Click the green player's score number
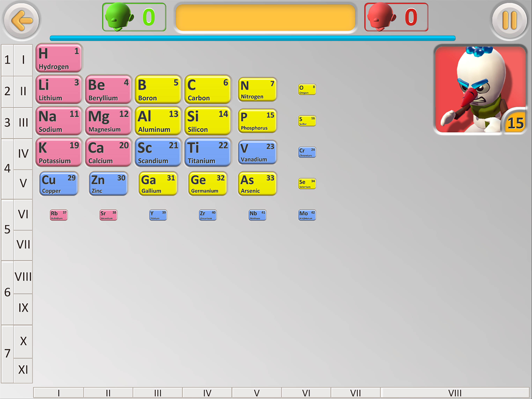532x399 pixels. [x=149, y=17]
